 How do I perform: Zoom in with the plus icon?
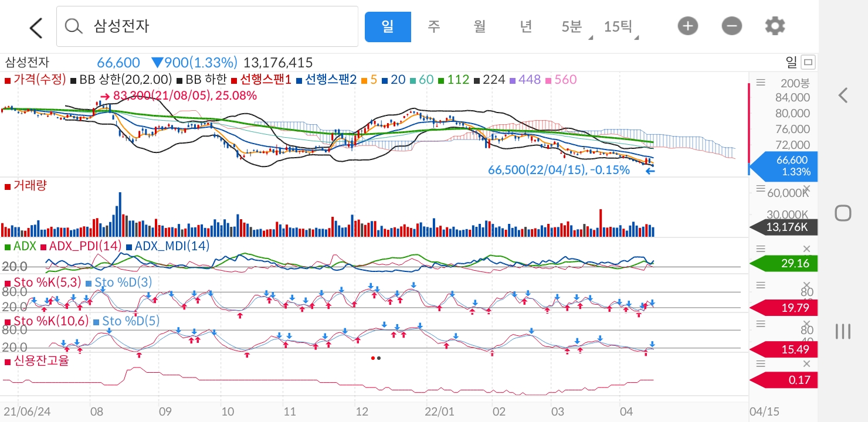[x=688, y=26]
